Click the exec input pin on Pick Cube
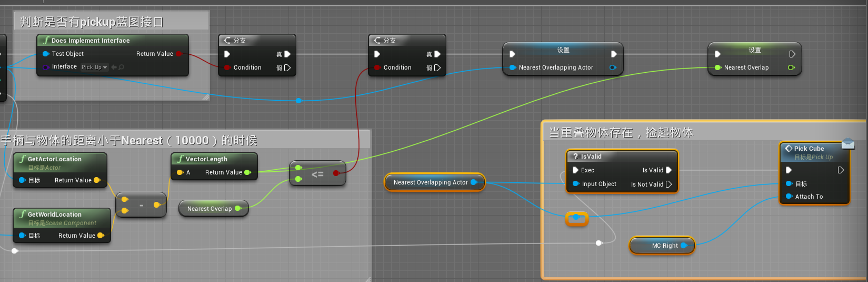 (789, 170)
